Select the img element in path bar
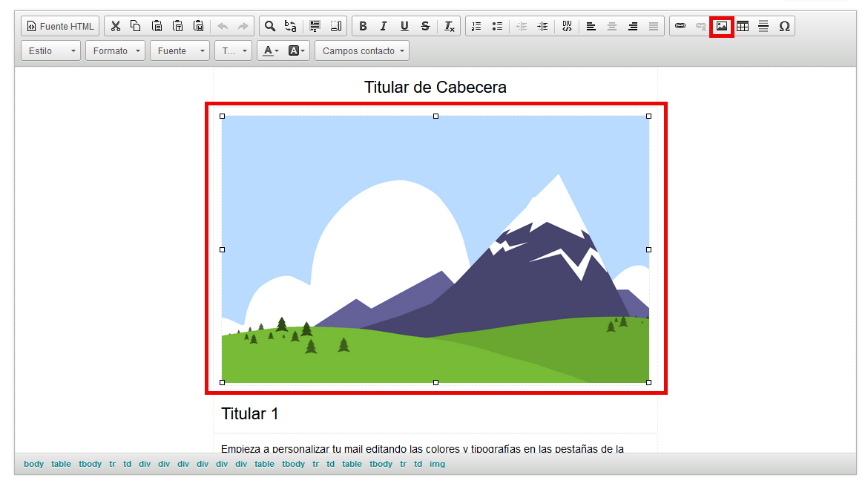 tap(438, 465)
